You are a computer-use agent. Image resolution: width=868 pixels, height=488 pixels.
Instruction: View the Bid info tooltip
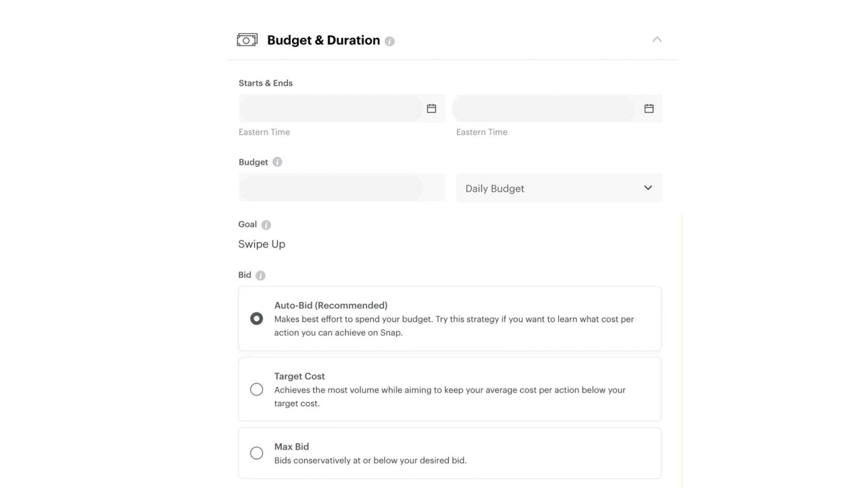(260, 275)
